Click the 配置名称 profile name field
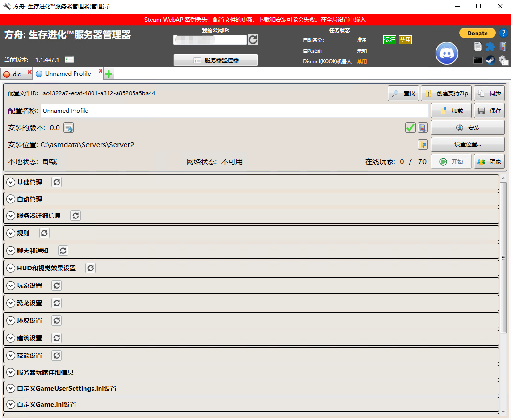 pos(235,111)
